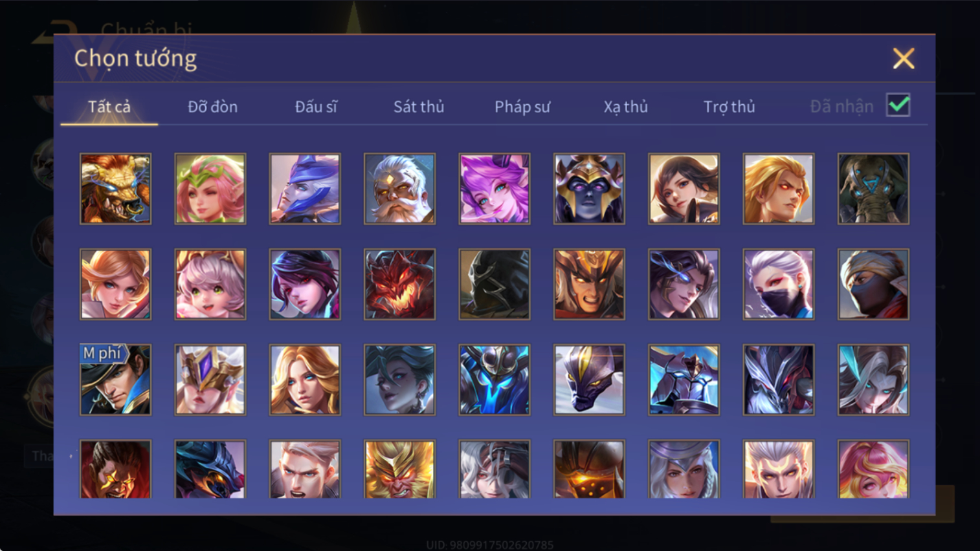Pick the golden monkey king hero
Viewport: 980px width, 551px height.
coord(399,469)
